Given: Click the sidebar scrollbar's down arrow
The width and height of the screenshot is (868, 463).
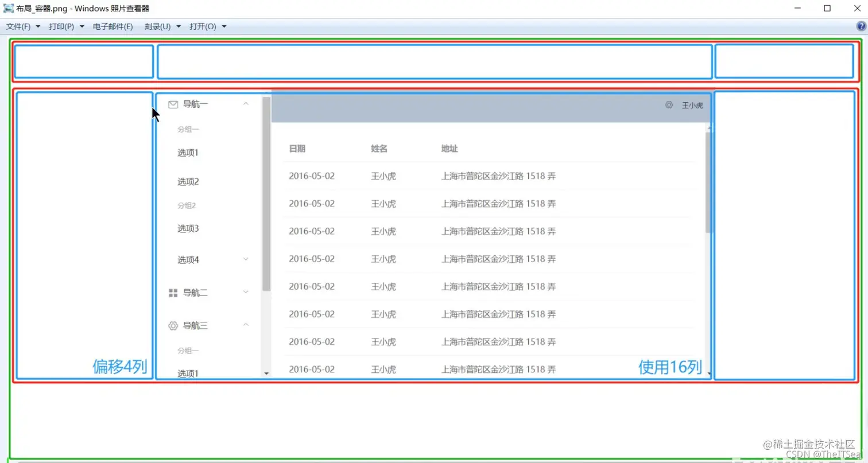Looking at the screenshot, I should pos(266,373).
